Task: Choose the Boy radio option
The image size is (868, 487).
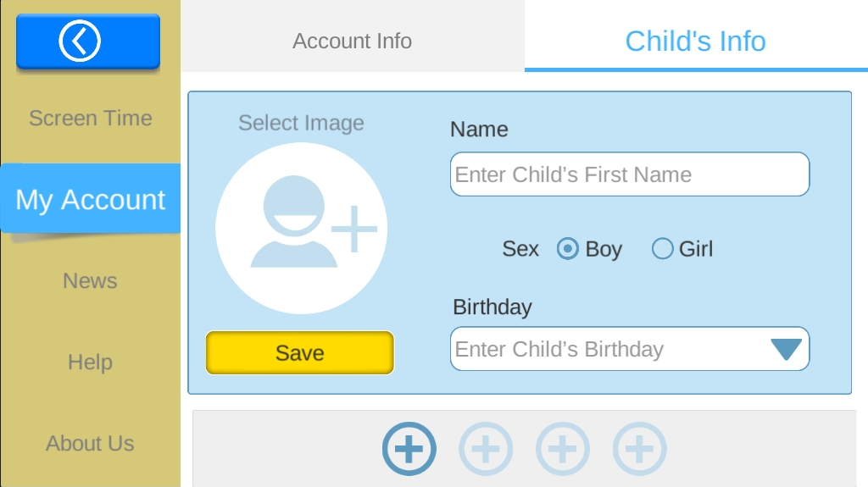Action: [567, 248]
